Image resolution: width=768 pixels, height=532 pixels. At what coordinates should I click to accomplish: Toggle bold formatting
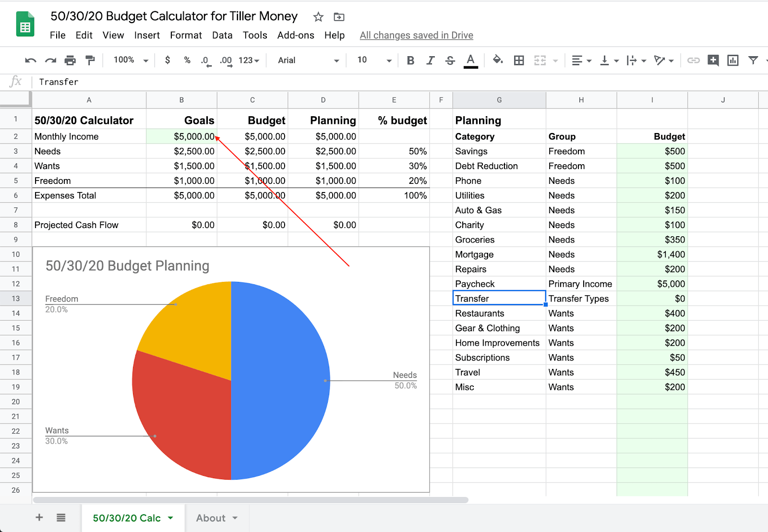410,60
